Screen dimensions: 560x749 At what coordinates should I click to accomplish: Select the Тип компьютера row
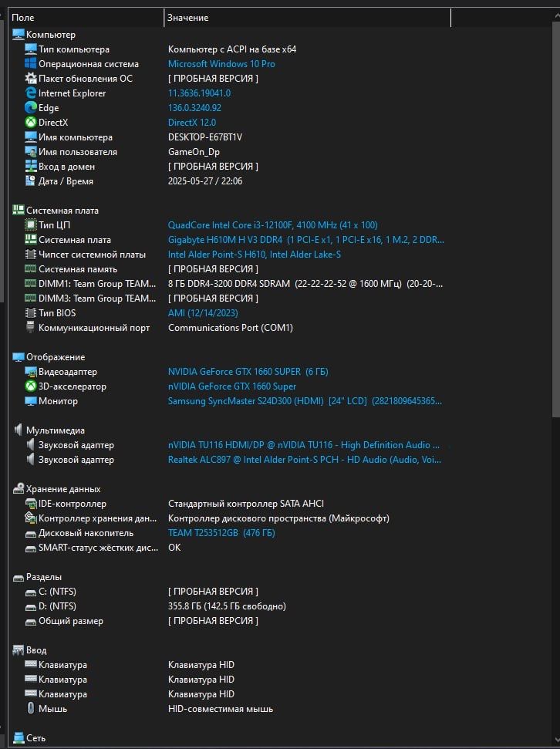pyautogui.click(x=229, y=49)
